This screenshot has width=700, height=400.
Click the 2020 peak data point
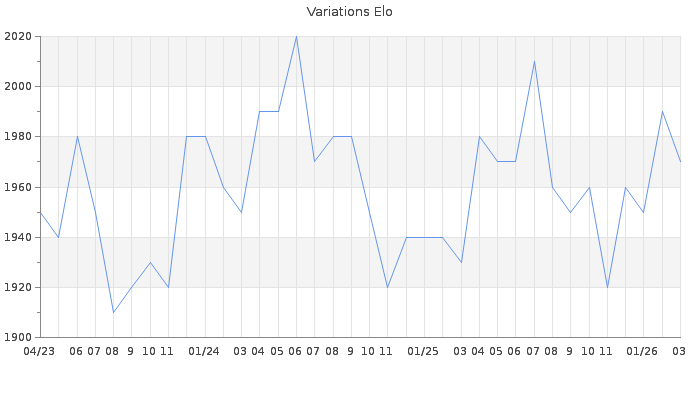point(296,37)
